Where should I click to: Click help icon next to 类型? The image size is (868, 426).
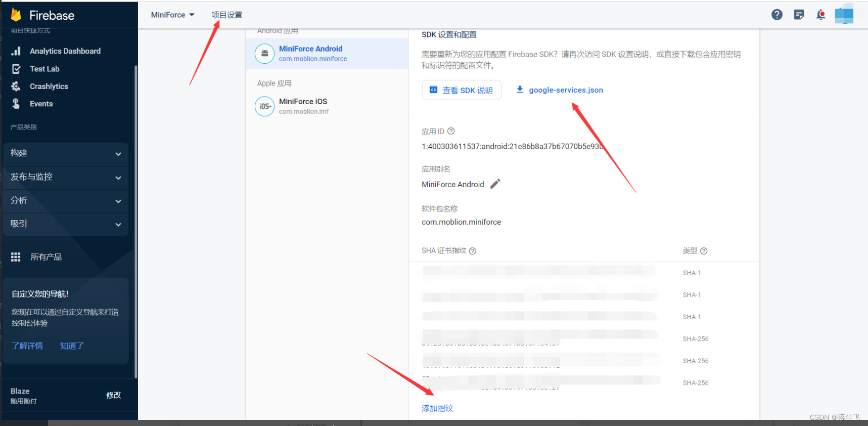point(704,251)
